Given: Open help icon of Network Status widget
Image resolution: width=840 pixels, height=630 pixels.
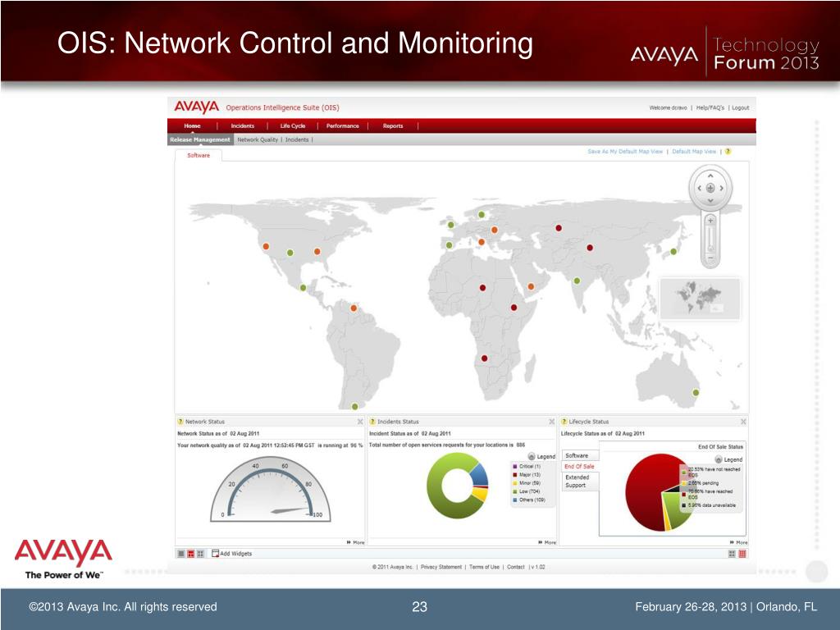Looking at the screenshot, I should (x=180, y=422).
